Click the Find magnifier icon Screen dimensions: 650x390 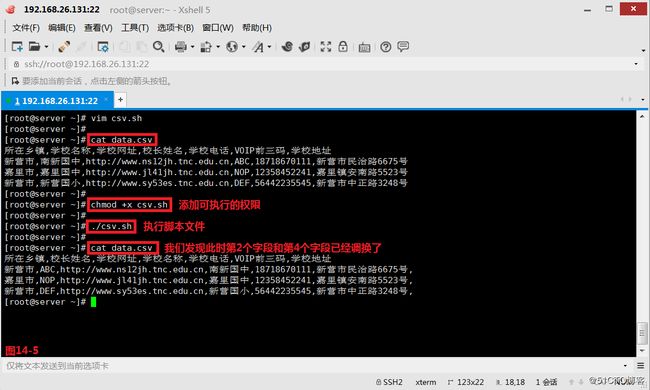click(159, 46)
